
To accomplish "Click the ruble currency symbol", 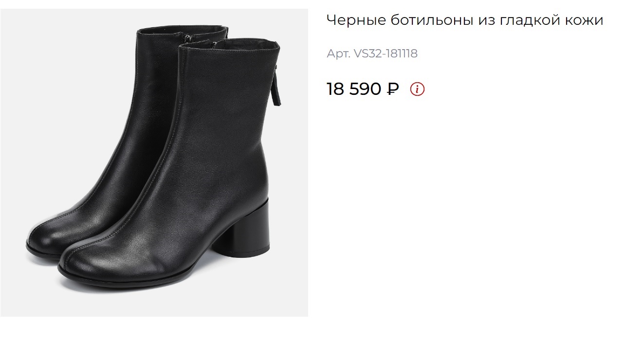I will pos(393,89).
